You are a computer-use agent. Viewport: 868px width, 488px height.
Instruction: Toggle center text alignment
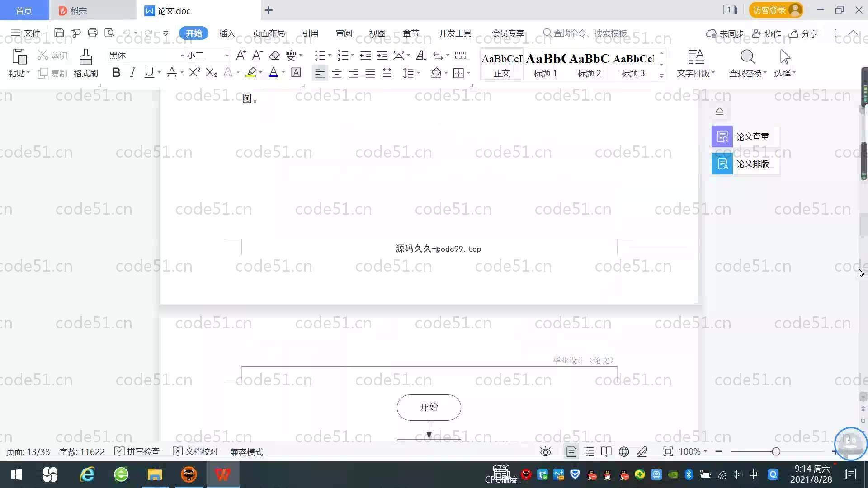coord(336,73)
